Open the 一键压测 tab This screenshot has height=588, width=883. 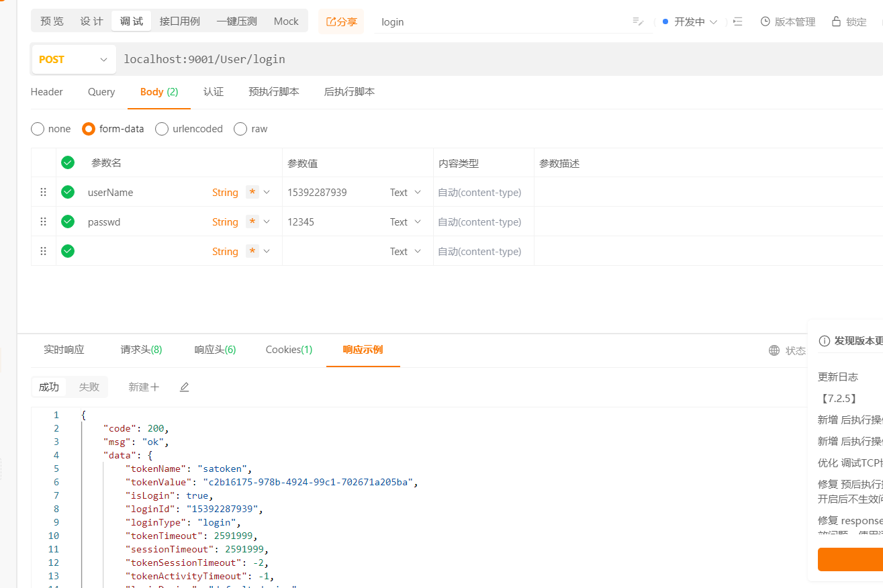236,21
